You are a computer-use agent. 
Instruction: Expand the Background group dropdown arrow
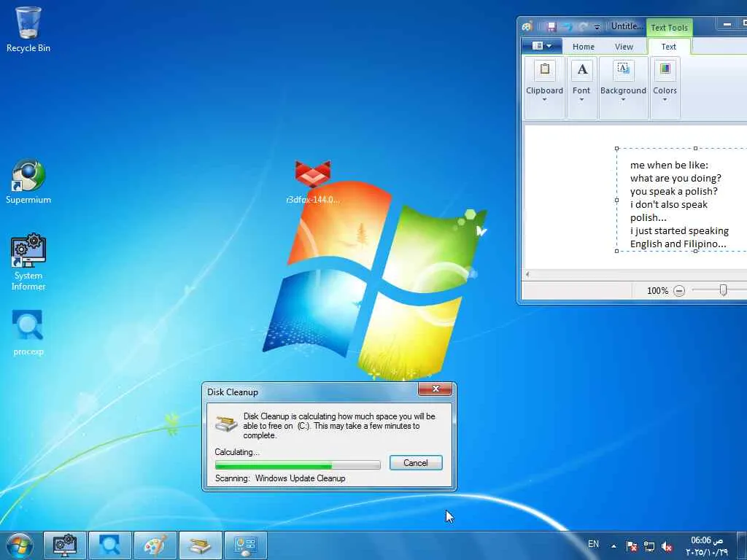click(623, 100)
